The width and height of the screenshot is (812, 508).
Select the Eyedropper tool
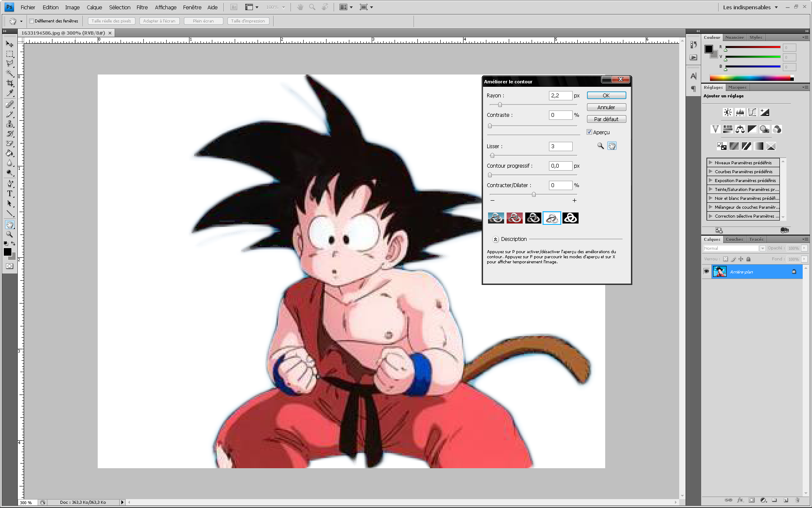coord(9,93)
